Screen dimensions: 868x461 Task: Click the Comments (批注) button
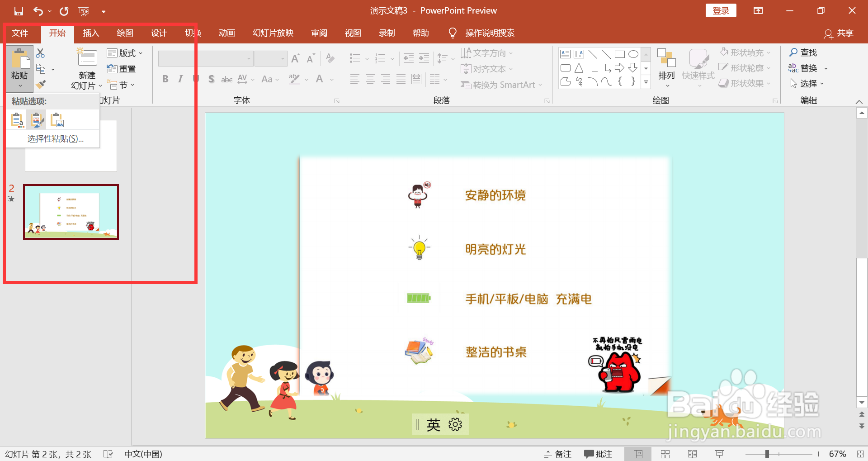coord(598,454)
